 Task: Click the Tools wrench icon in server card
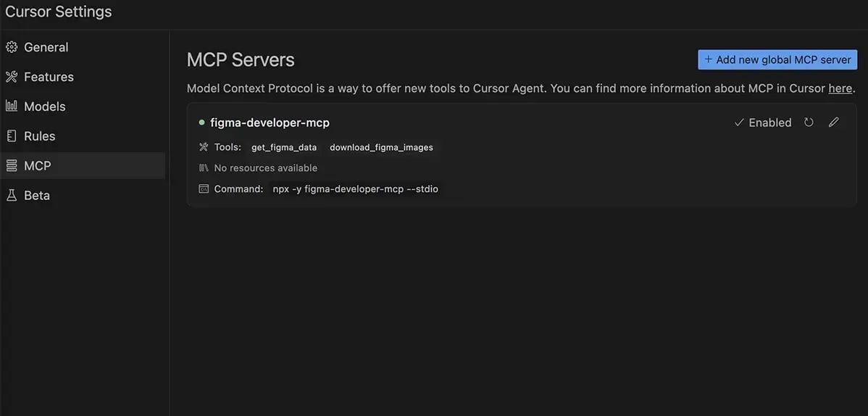[x=203, y=147]
